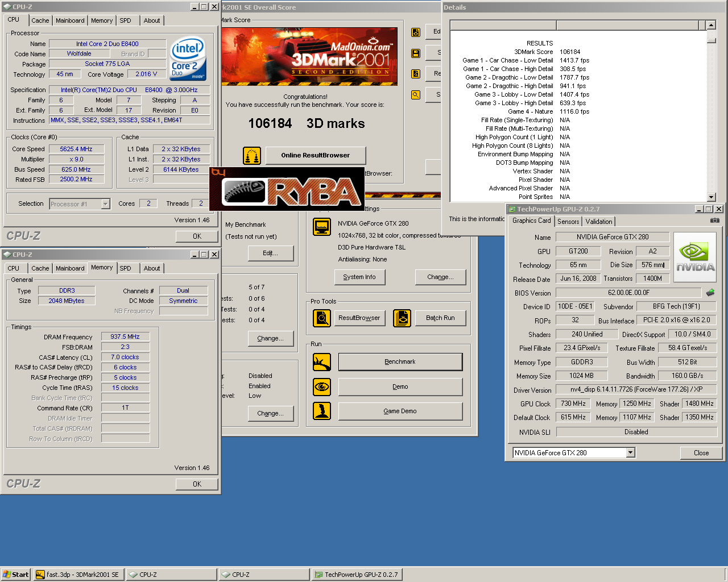Click the DRAM Frequency value 937.5 MHz

coord(125,336)
